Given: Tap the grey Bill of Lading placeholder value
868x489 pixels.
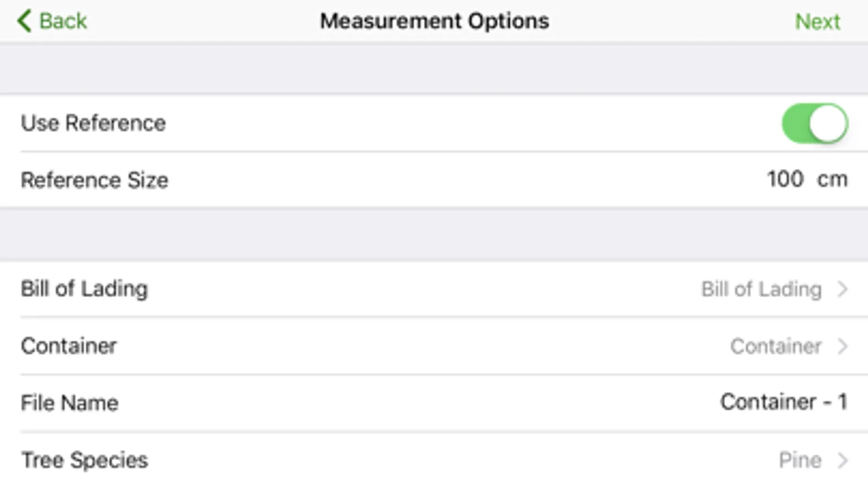Looking at the screenshot, I should [761, 289].
